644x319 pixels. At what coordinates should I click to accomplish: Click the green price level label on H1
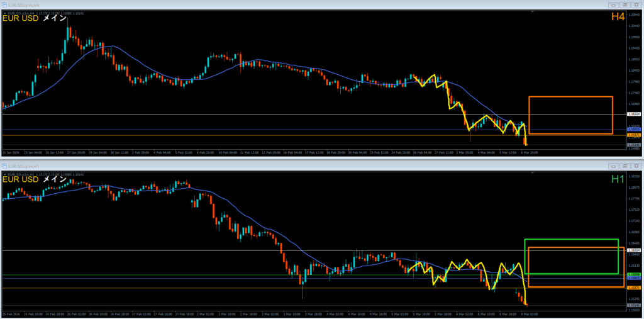click(634, 275)
